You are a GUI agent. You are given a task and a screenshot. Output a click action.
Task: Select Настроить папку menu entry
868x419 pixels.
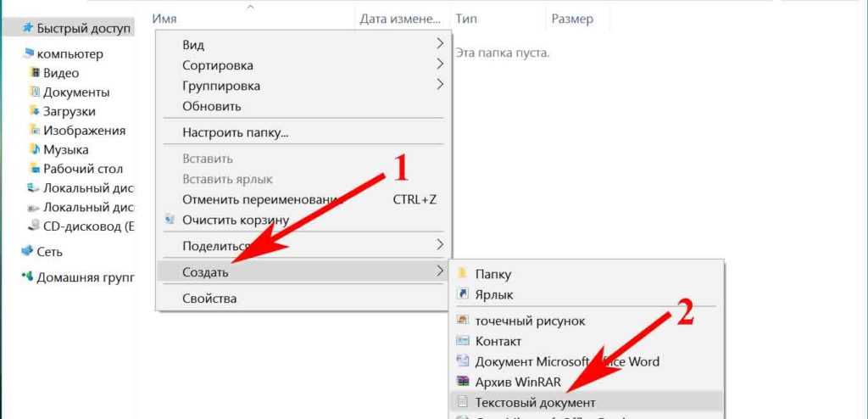[x=236, y=133]
